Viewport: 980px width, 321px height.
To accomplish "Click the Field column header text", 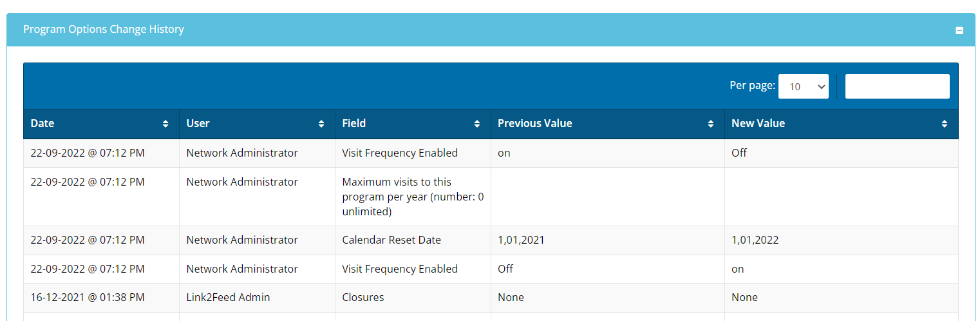I will (353, 123).
